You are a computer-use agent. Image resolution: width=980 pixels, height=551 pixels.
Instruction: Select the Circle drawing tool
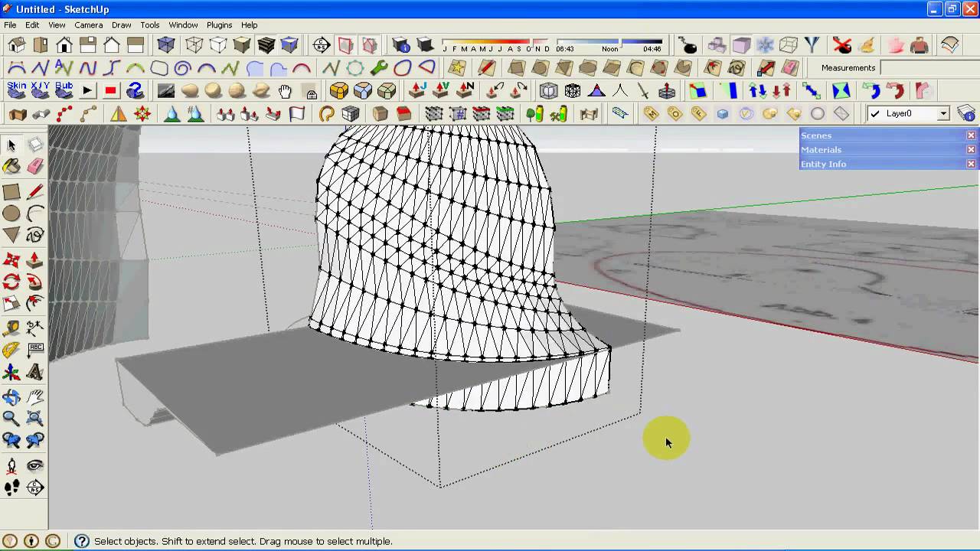coord(11,214)
